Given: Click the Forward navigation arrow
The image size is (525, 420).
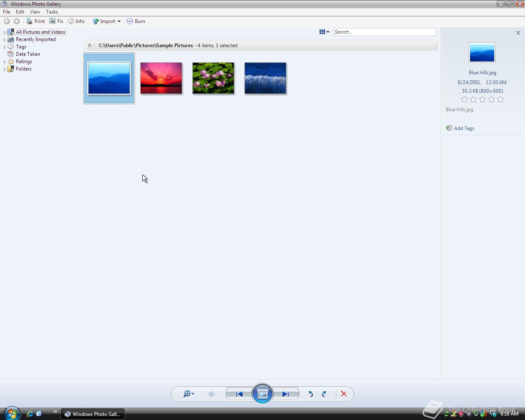Looking at the screenshot, I should pos(16,21).
